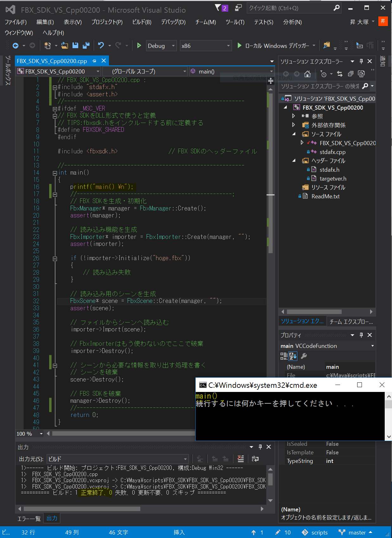Viewport: 392px width, 538px height.
Task: Open the ツール(T) menu
Action: (235, 22)
